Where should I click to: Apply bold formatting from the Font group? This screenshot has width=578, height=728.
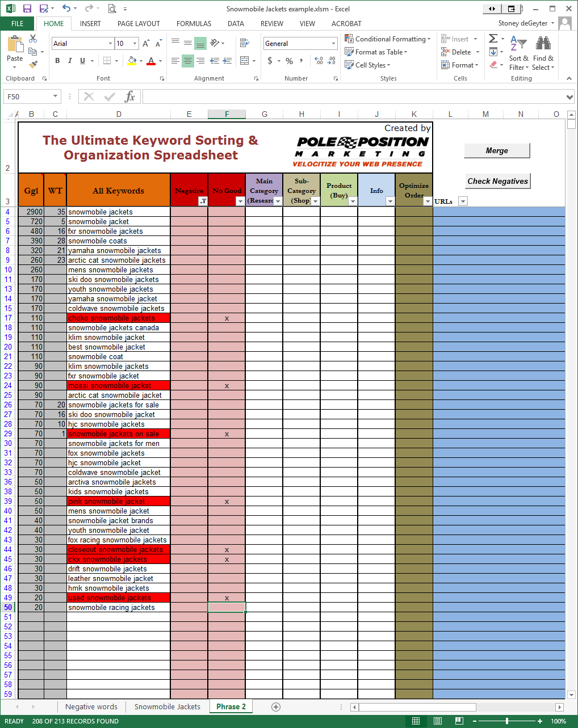pos(57,60)
